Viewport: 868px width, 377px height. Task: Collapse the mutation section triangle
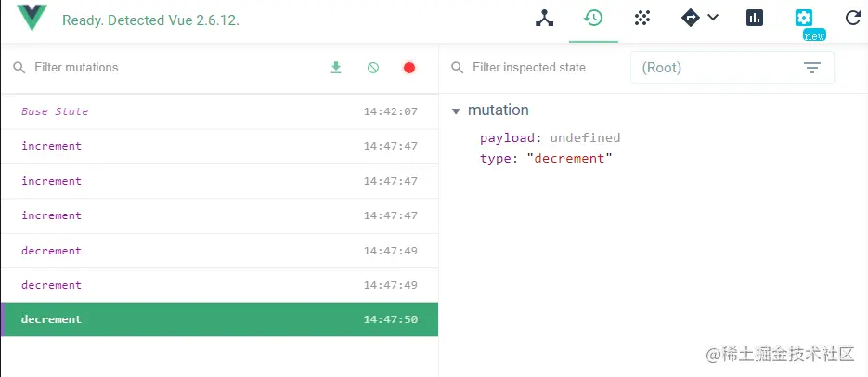[456, 110]
